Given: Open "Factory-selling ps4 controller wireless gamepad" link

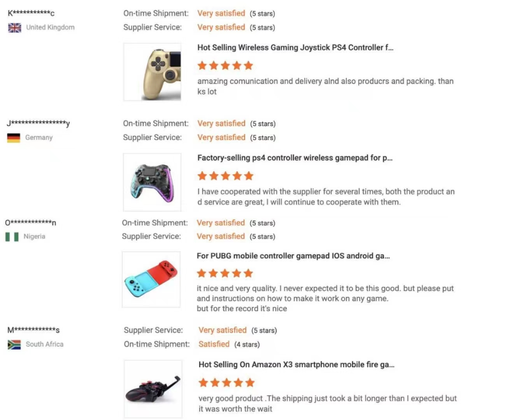Looking at the screenshot, I should click(x=295, y=158).
